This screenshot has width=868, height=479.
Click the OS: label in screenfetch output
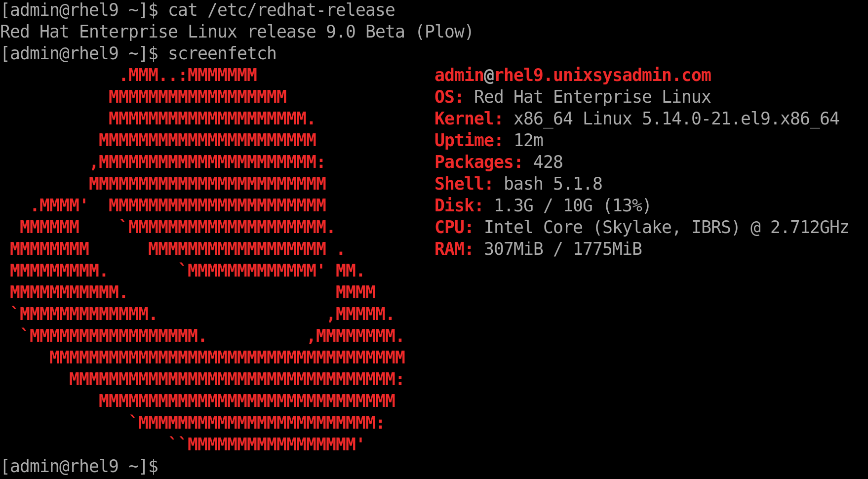[449, 97]
